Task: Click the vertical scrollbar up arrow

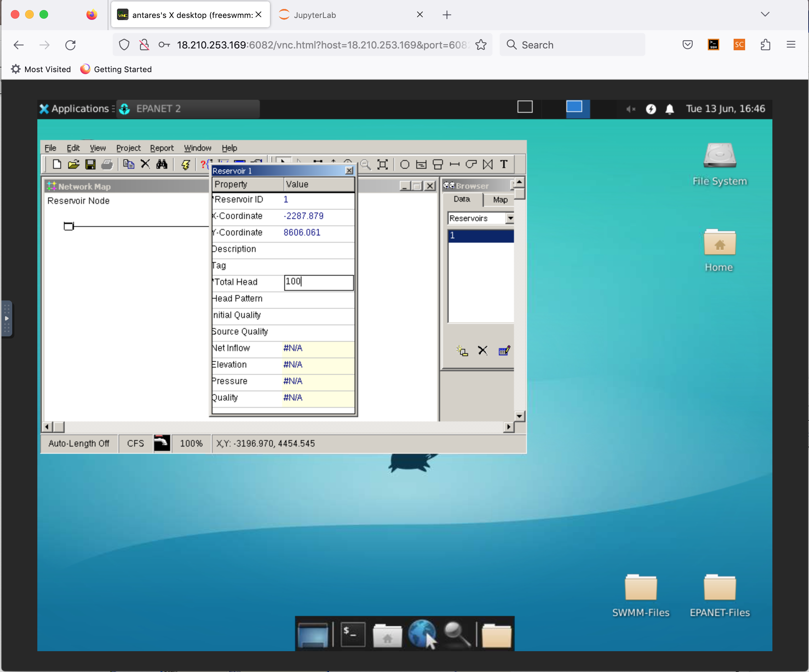Action: pyautogui.click(x=519, y=182)
